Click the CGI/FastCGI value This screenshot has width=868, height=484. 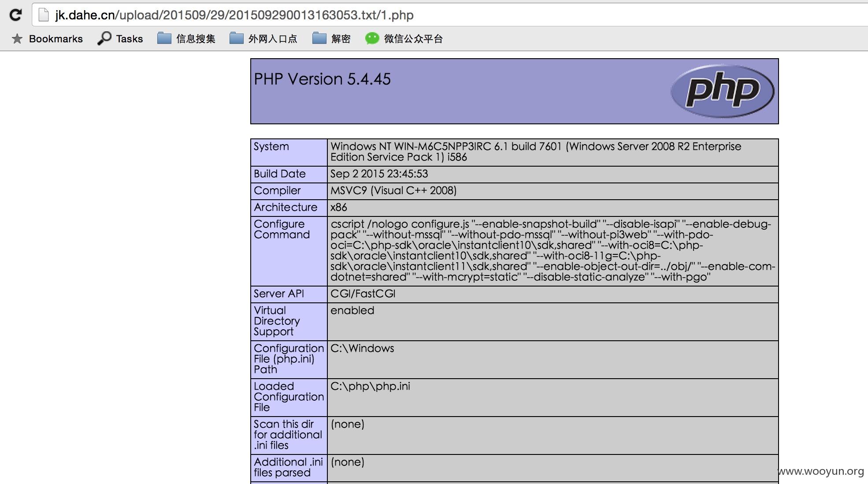(363, 294)
